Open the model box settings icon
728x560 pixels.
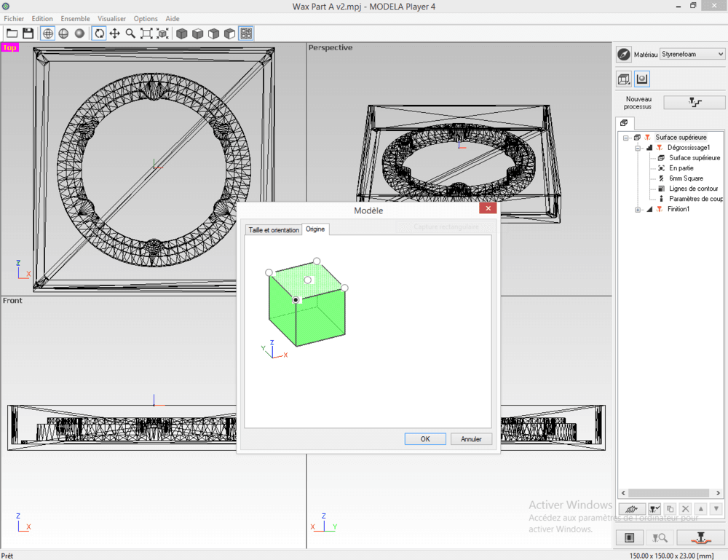624,79
